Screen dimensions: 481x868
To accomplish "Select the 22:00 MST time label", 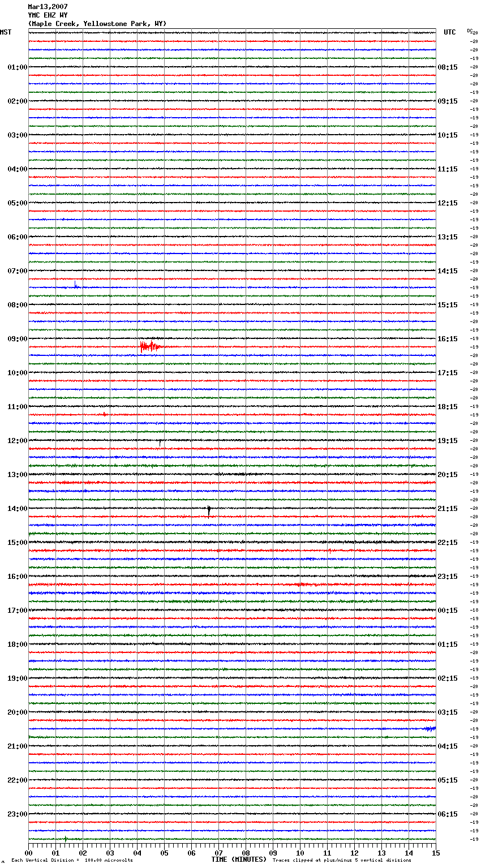I will point(18,780).
